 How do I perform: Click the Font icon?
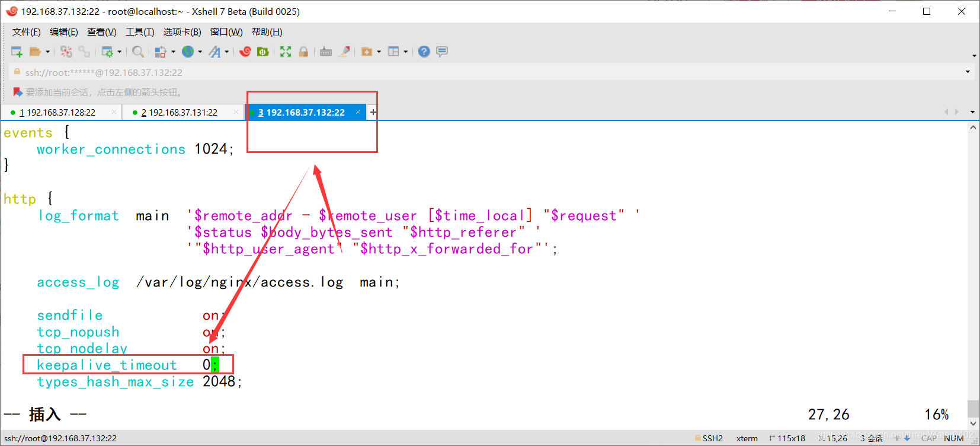[214, 52]
